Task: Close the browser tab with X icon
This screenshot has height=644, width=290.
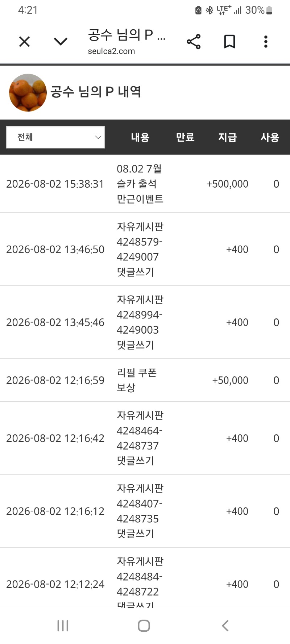Action: (24, 42)
